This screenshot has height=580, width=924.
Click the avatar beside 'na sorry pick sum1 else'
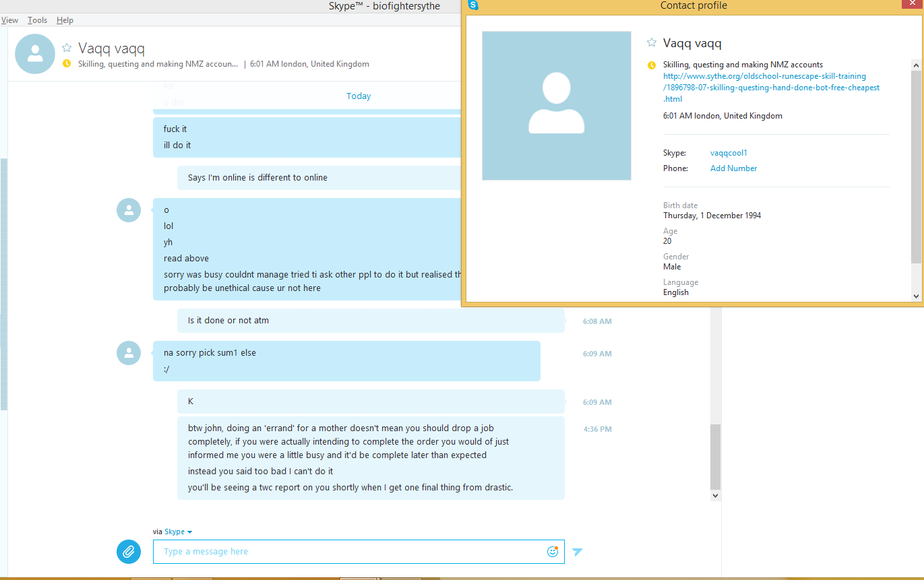(129, 353)
